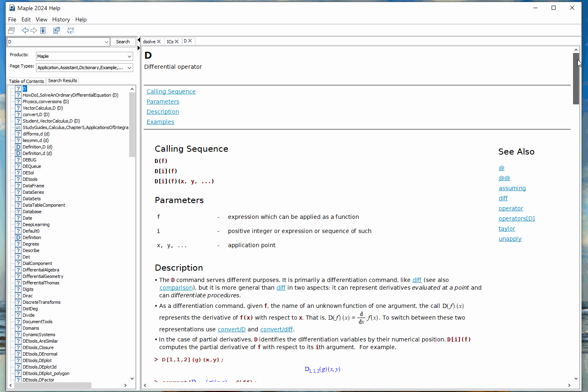The image size is (588, 392).
Task: Click the Search button
Action: point(123,42)
